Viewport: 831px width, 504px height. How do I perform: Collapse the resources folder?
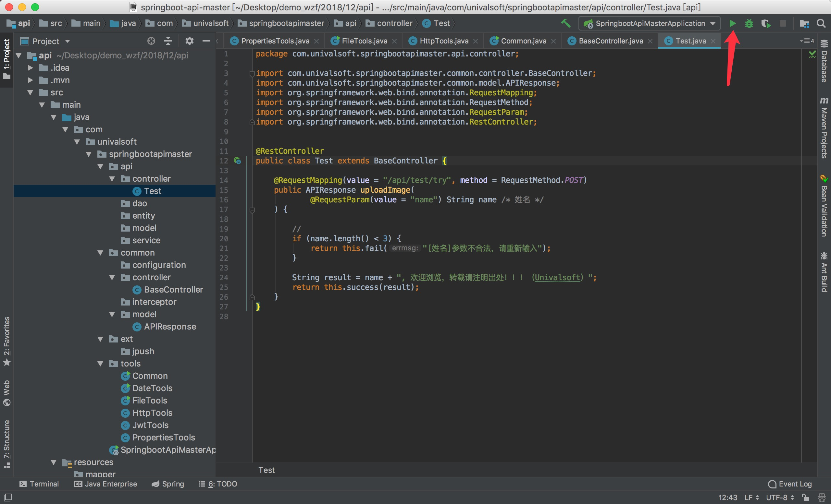point(54,462)
